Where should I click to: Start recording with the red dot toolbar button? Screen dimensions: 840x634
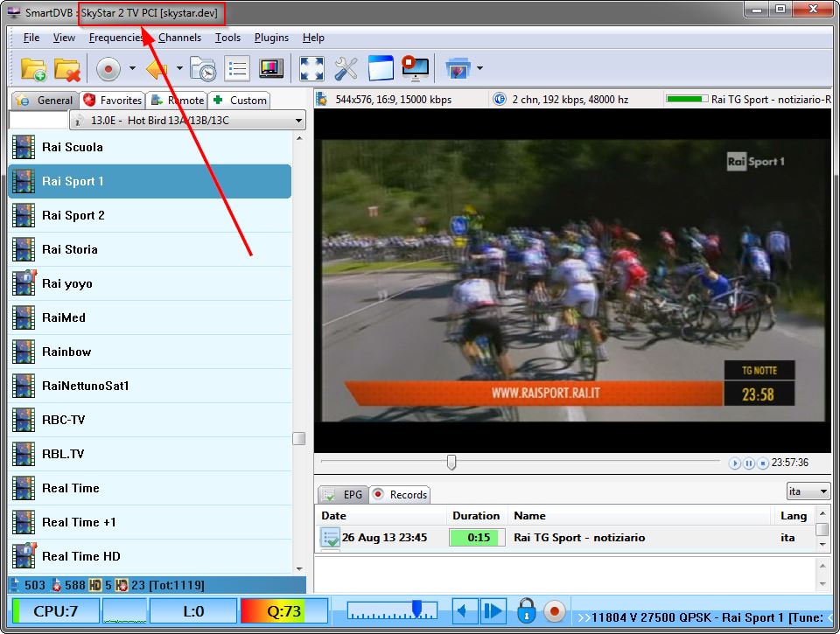tap(108, 69)
